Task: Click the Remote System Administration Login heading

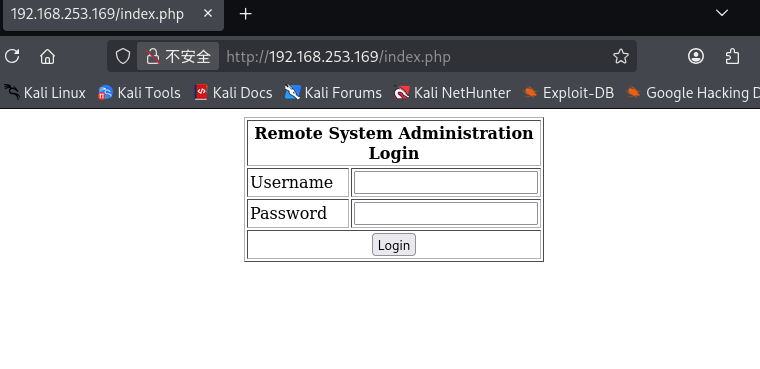Action: pyautogui.click(x=394, y=143)
